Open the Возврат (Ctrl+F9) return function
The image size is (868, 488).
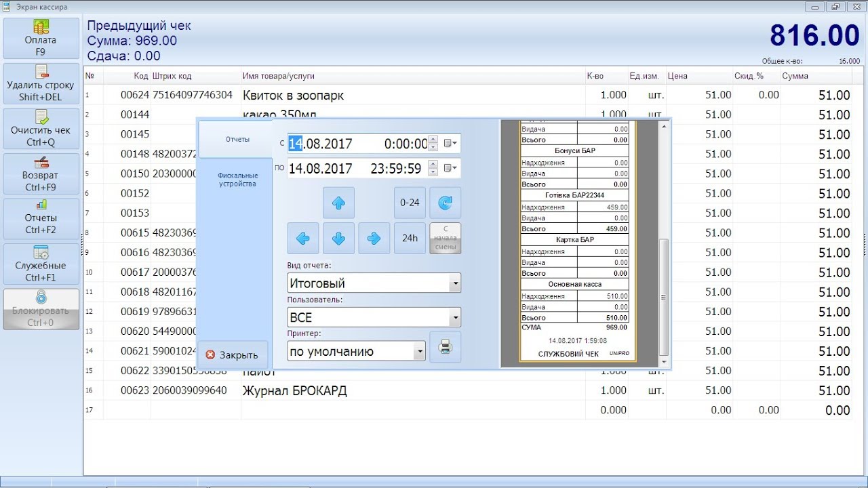(x=41, y=174)
